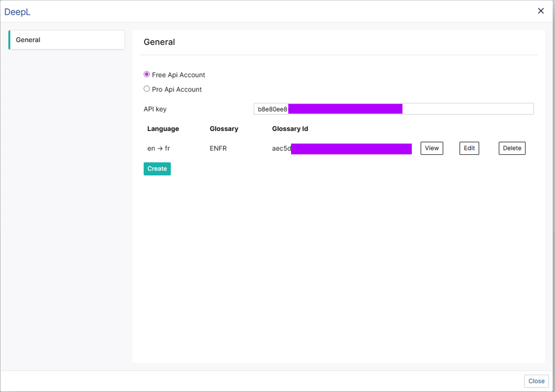This screenshot has height=392, width=555.
Task: Choose the Pro Api Account radio button
Action: 146,89
